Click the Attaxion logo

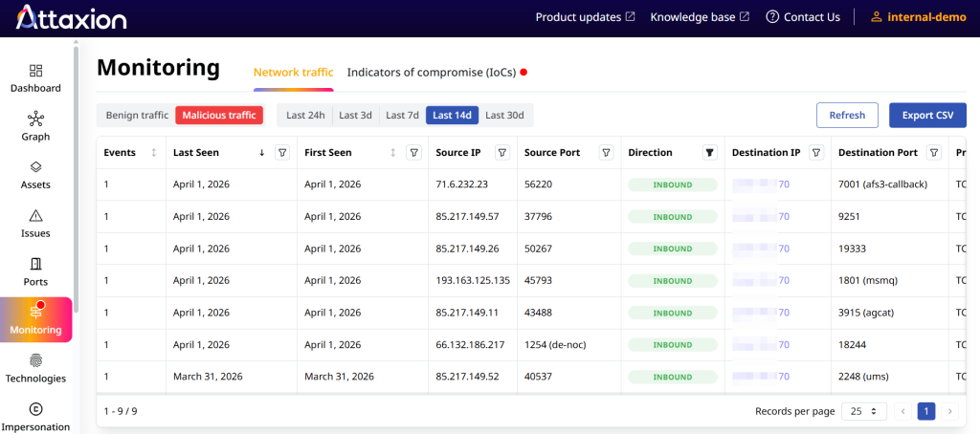tap(71, 17)
